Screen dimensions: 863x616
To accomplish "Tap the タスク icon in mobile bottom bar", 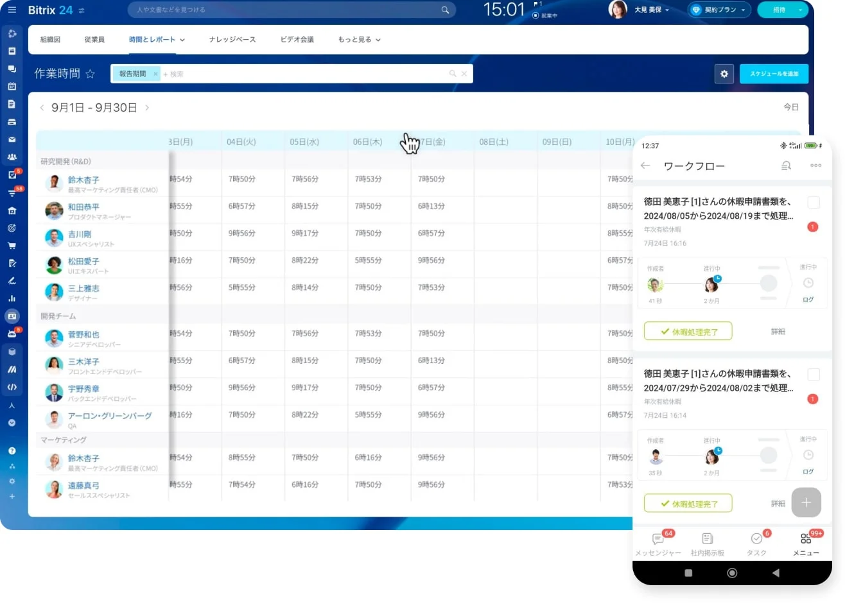I will 756,539.
